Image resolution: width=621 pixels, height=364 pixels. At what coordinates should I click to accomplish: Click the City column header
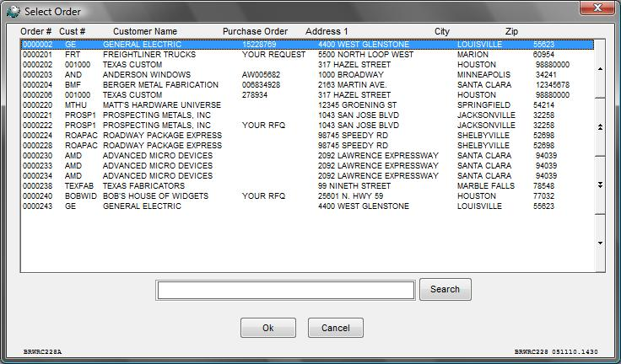(441, 31)
